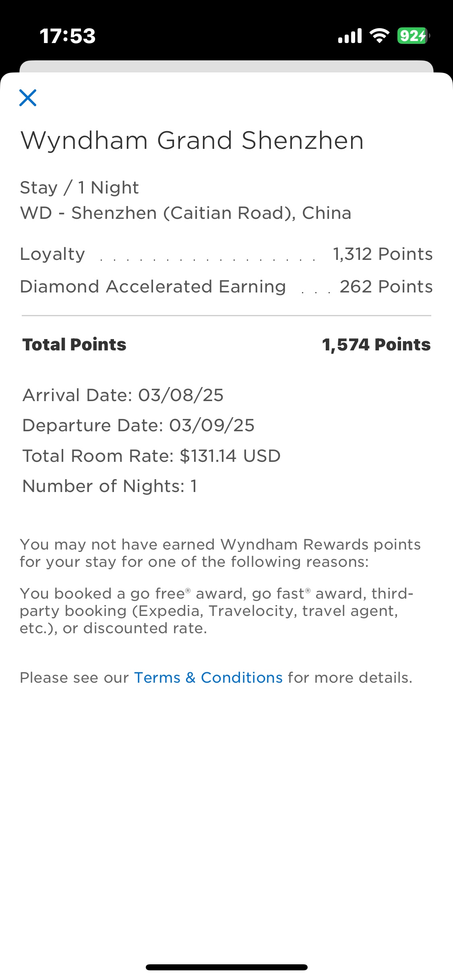Tap the Wi-Fi status icon
Image resolution: width=453 pixels, height=980 pixels.
[379, 36]
